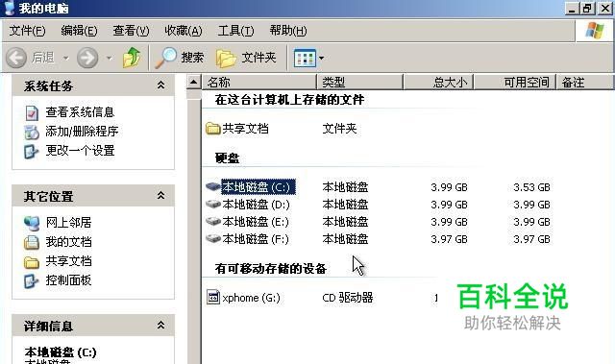This screenshot has height=364, width=615.
Task: Click 我的文档 folder icon in sidebar
Action: [x=32, y=243]
